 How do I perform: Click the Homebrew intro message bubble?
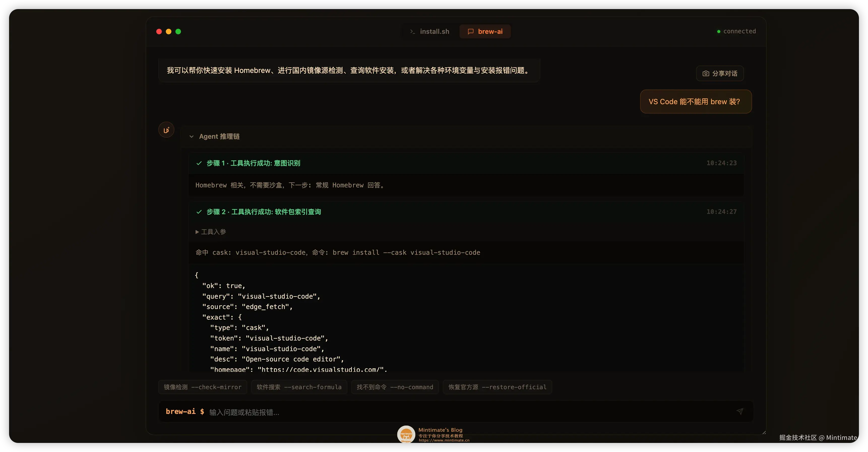[349, 70]
